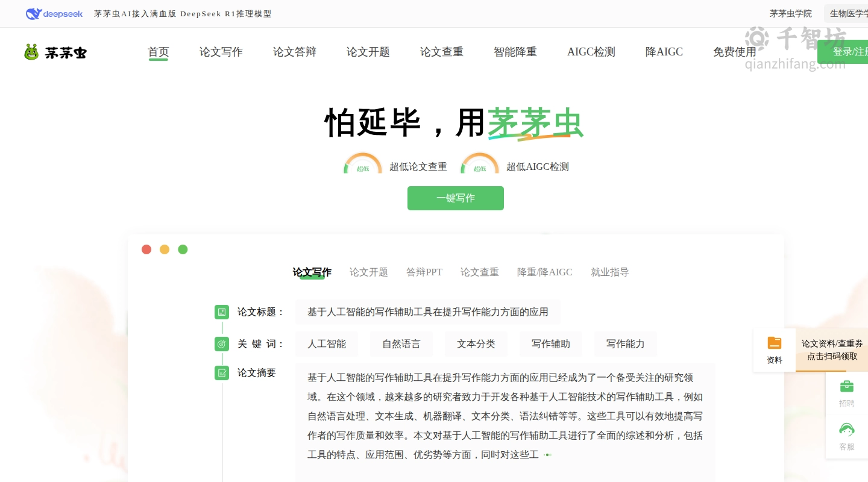Go to 首页 in the navigation
Screen dimensions: 868x482
[x=159, y=52]
